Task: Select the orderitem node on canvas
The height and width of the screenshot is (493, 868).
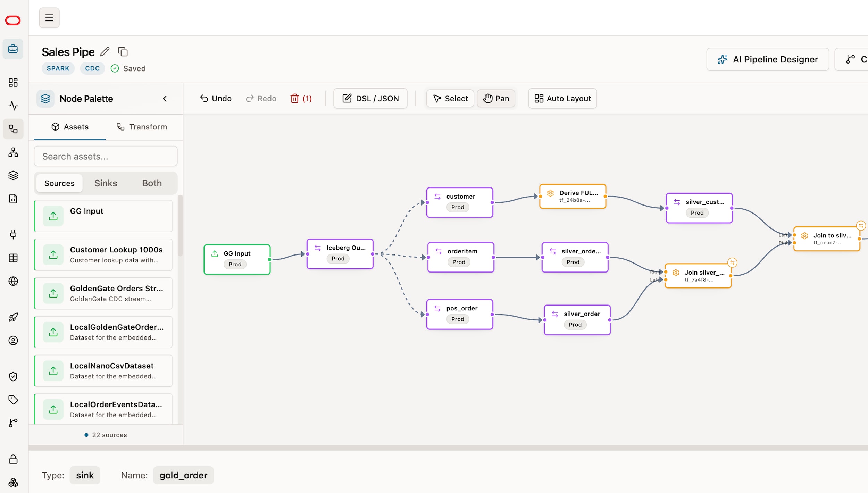Action: tap(461, 258)
